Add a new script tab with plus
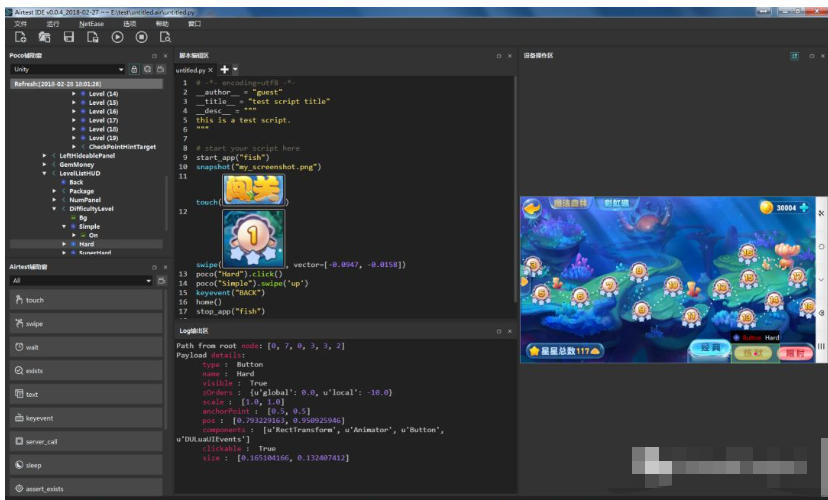 224,69
